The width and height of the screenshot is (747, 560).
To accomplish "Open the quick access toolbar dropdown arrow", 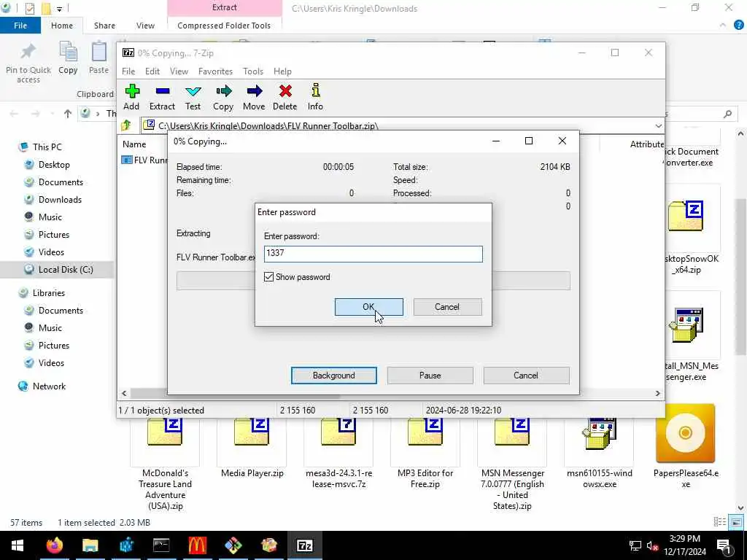I will (59, 9).
